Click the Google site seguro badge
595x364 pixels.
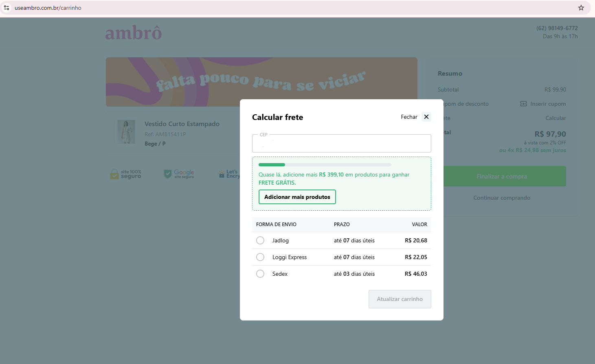click(179, 174)
